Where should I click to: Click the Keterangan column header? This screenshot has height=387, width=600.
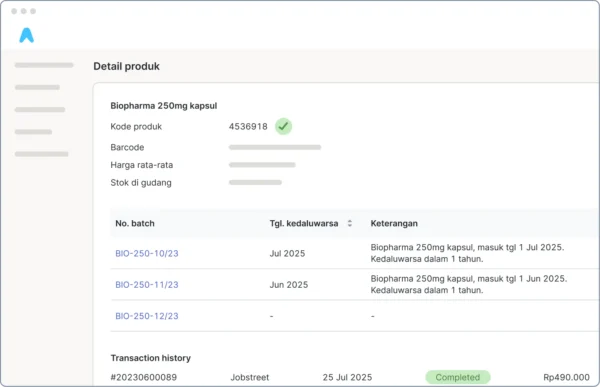pyautogui.click(x=394, y=224)
